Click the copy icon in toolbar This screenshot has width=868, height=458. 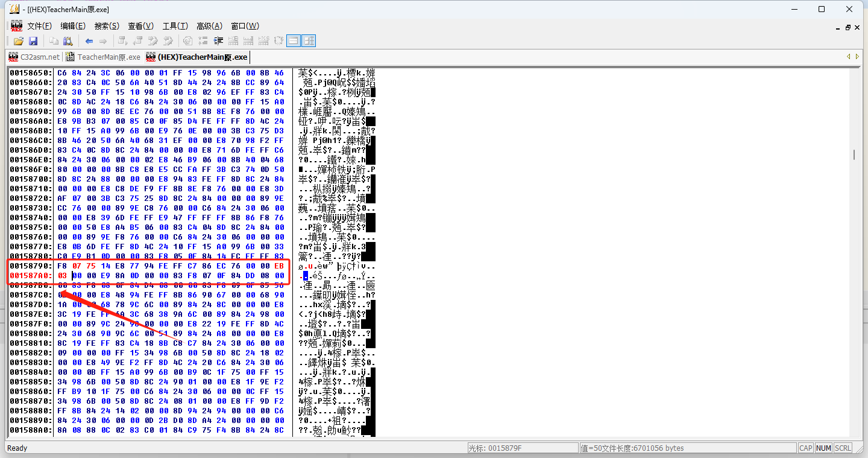tap(54, 41)
